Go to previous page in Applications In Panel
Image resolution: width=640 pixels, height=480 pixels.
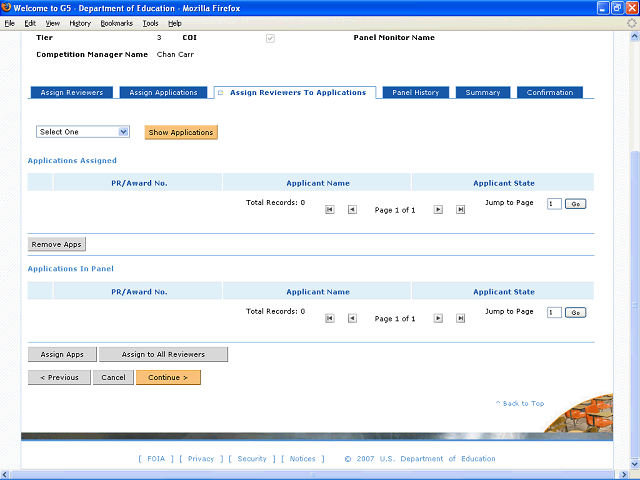352,318
